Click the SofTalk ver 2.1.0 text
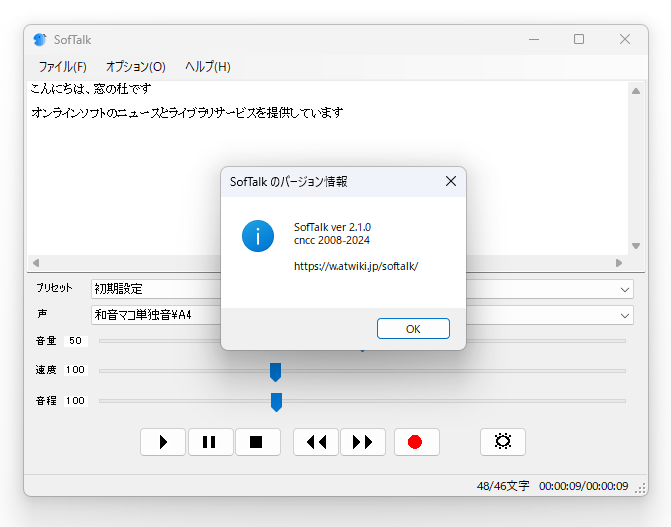This screenshot has width=671, height=527. [333, 227]
